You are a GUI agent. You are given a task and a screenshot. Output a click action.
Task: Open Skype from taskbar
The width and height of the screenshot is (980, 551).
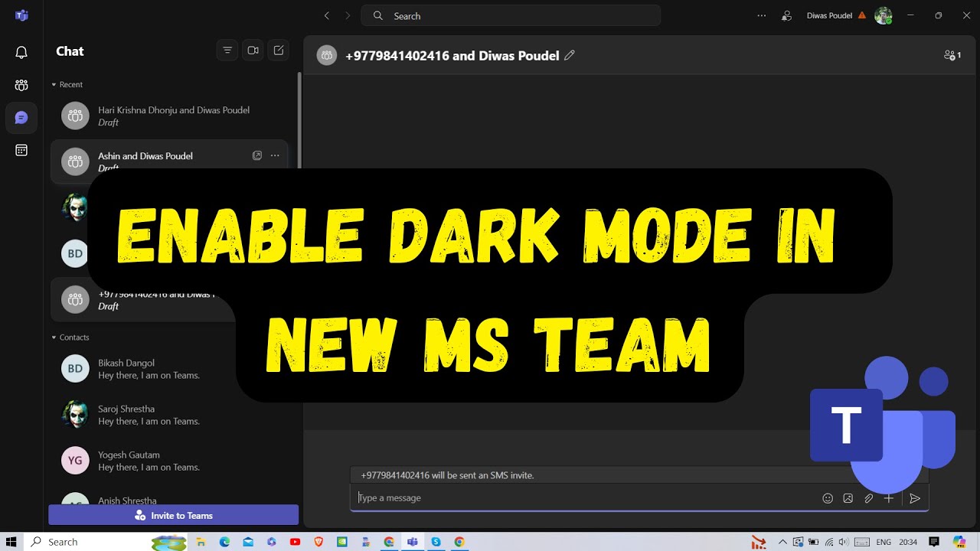point(436,542)
